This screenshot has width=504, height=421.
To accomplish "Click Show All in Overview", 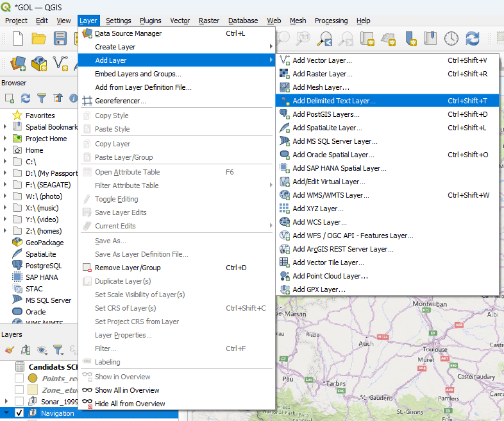I will coord(126,390).
